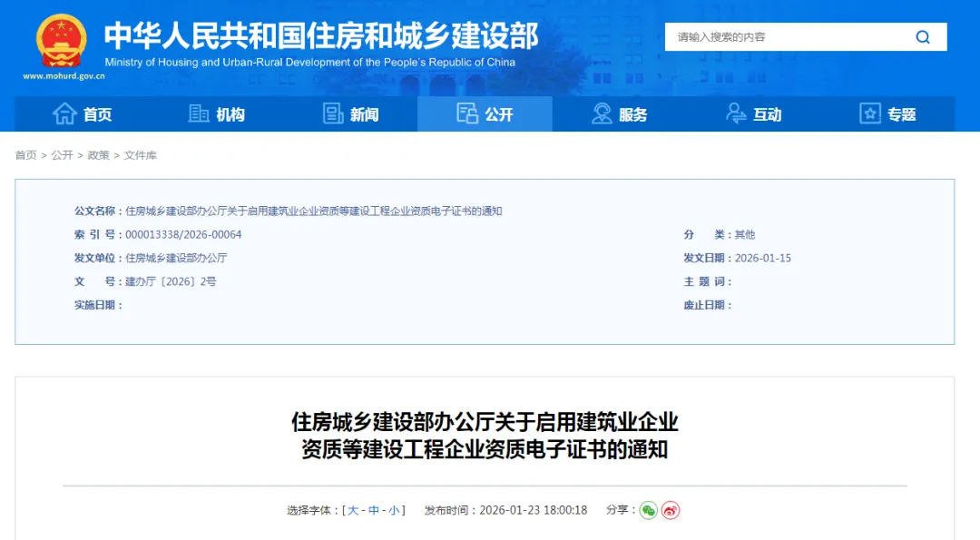Share via the WeChat icon
980x540 pixels.
point(648,511)
